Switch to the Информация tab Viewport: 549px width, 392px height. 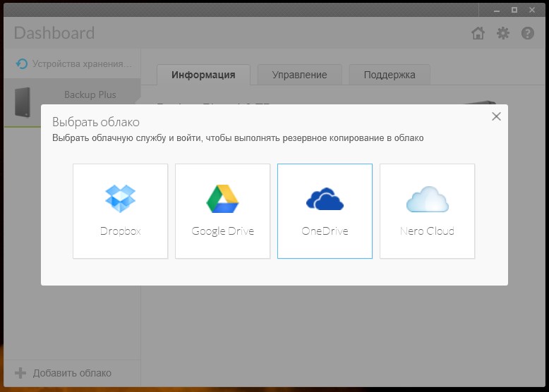(x=203, y=75)
